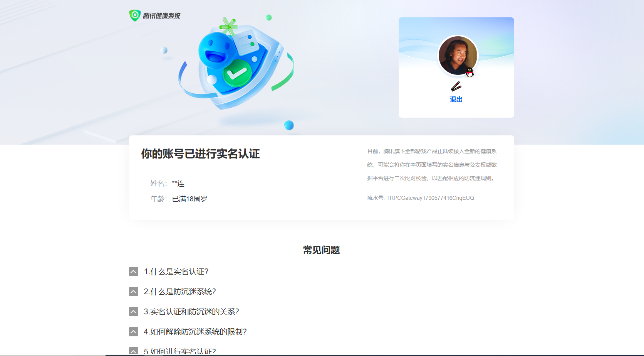Expand question 1.什么是实名认证?
Viewport: 644px width, 356px height.
(176, 272)
